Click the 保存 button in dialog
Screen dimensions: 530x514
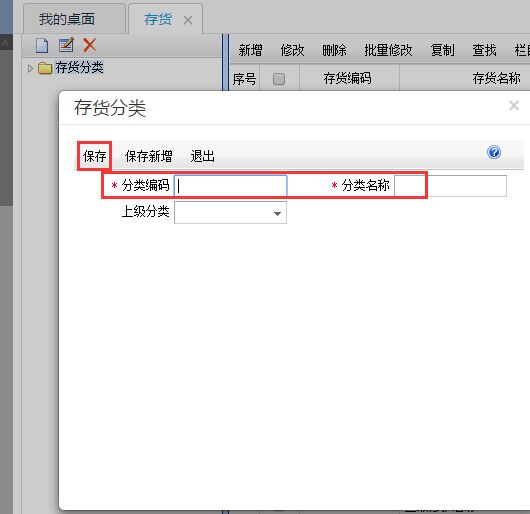95,156
